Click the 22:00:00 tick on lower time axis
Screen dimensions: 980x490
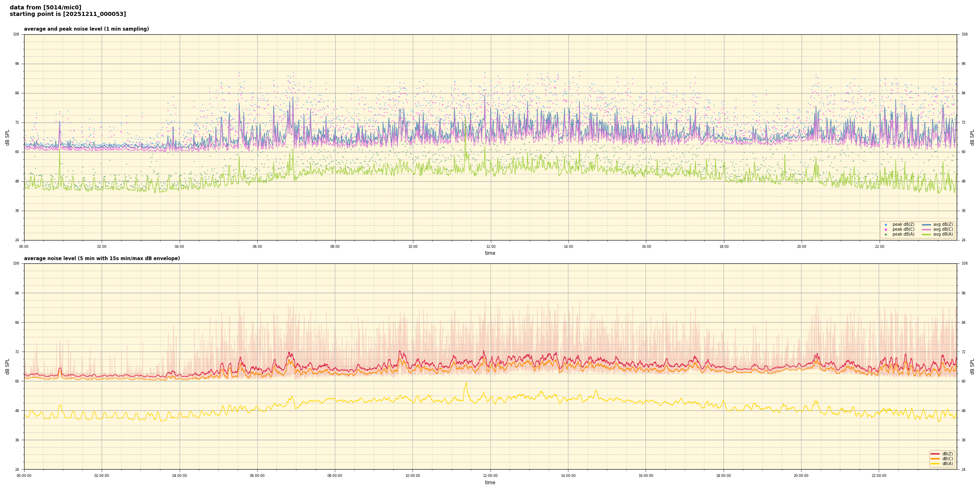[x=879, y=476]
